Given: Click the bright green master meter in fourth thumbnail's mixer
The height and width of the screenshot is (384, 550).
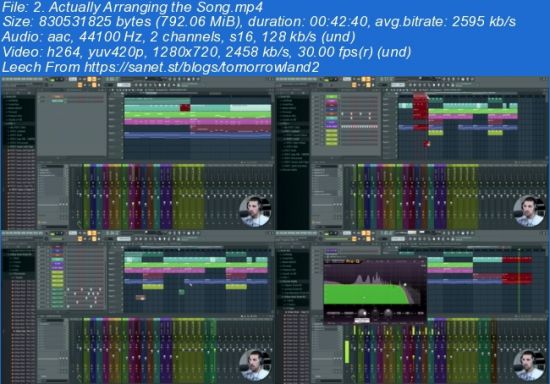Looking at the screenshot, I should coord(347,352).
